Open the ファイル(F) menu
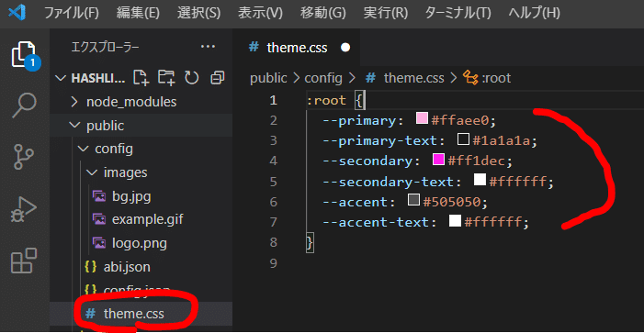The width and height of the screenshot is (644, 333). tap(72, 14)
